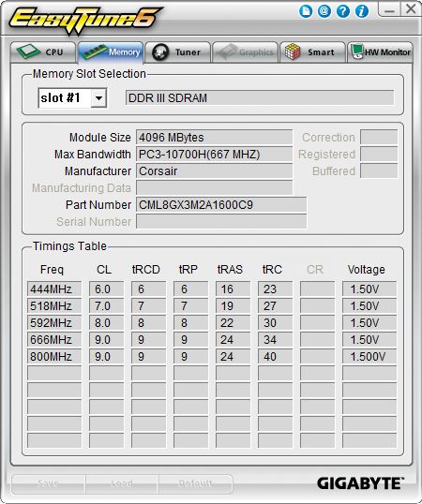Screen dimensions: 422x504
Task: Open the document icon in title bar
Action: coord(306,11)
